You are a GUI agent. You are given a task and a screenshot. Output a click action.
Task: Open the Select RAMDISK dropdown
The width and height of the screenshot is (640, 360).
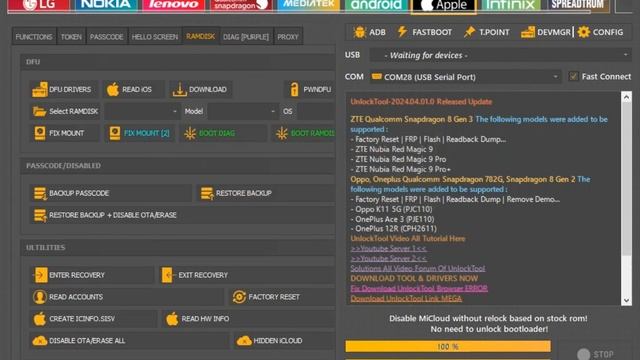pos(142,111)
